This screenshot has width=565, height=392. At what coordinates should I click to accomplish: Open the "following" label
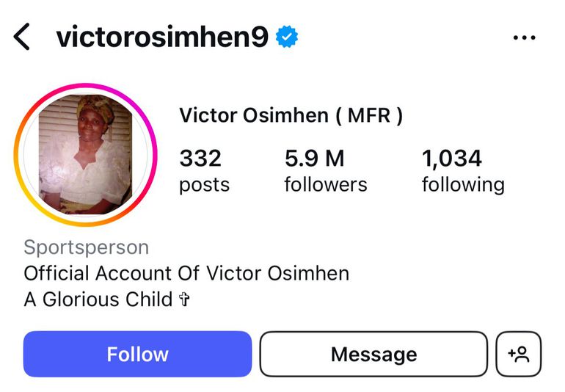pyautogui.click(x=463, y=184)
